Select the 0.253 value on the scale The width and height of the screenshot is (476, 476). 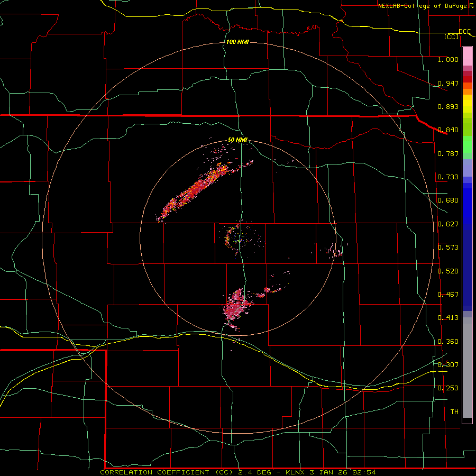pos(448,388)
